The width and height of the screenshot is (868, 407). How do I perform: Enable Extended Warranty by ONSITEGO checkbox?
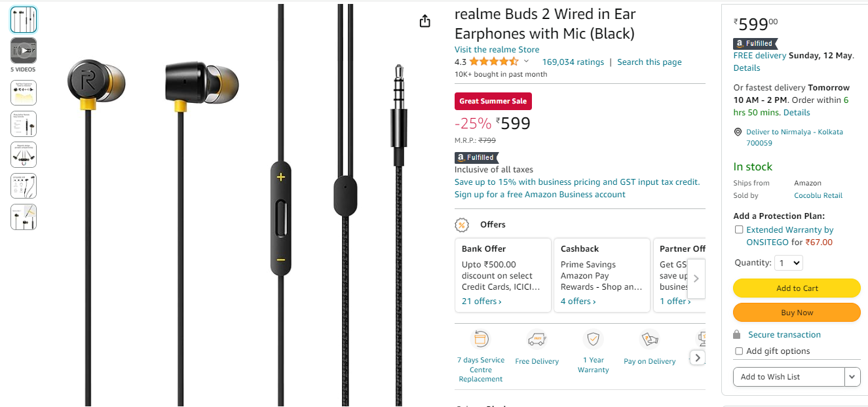739,230
